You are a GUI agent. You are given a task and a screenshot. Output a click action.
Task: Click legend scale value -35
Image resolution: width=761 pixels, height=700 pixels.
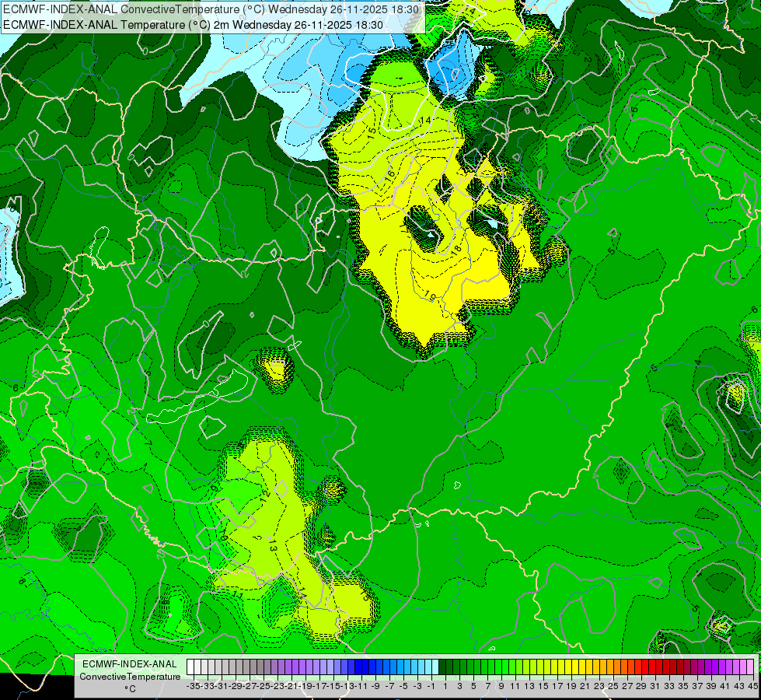193,686
